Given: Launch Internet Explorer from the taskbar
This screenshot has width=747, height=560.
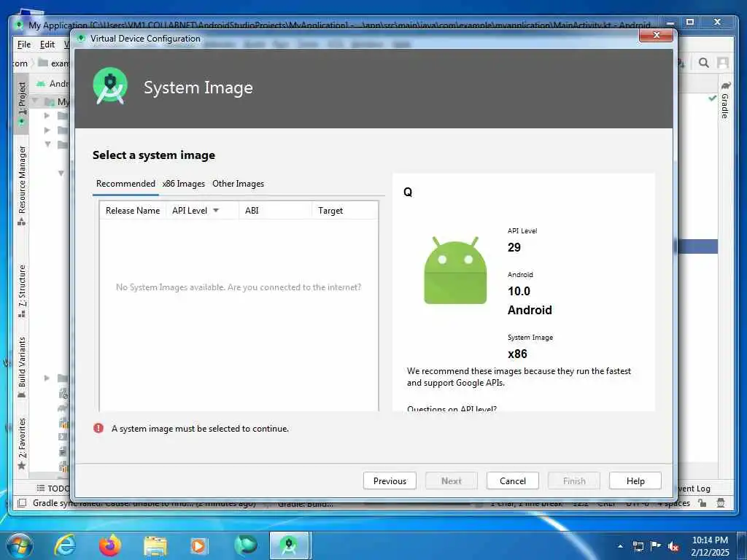Looking at the screenshot, I should pos(65,545).
